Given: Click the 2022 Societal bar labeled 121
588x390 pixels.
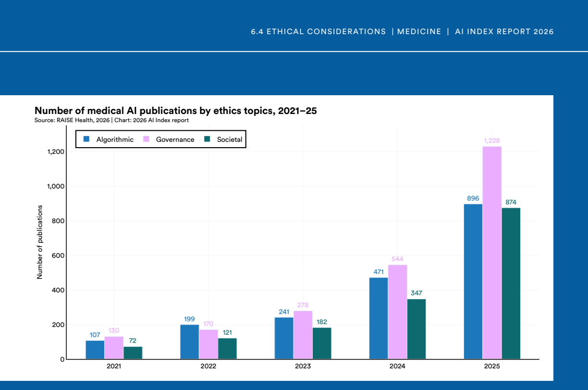Looking at the screenshot, I should pos(227,349).
